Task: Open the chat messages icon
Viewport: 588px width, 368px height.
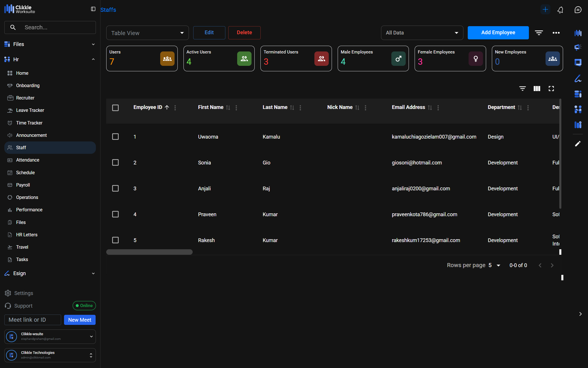Action: 578,10
